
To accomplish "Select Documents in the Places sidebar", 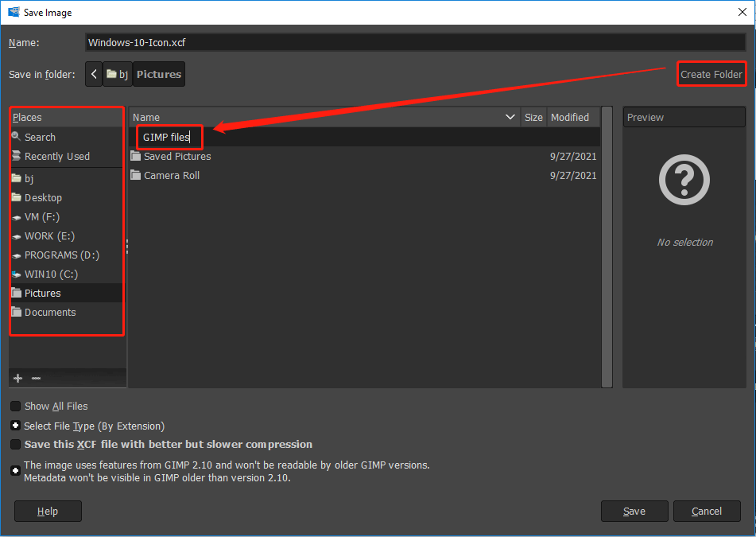I will click(50, 313).
